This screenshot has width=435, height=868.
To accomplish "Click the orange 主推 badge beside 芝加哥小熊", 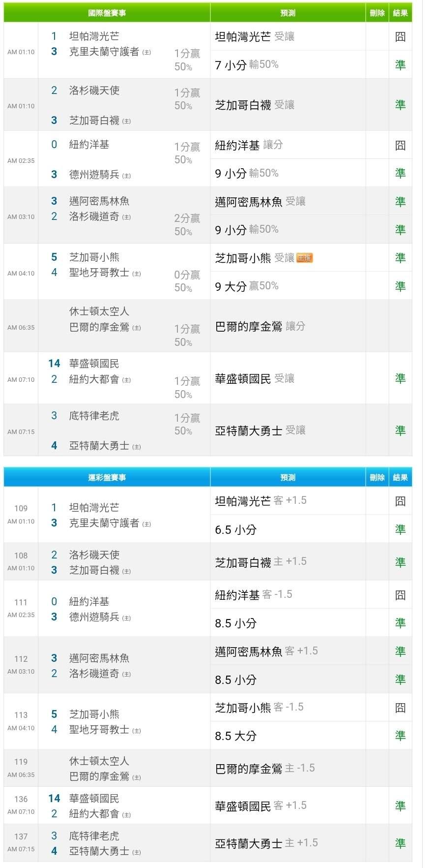I will click(x=304, y=258).
